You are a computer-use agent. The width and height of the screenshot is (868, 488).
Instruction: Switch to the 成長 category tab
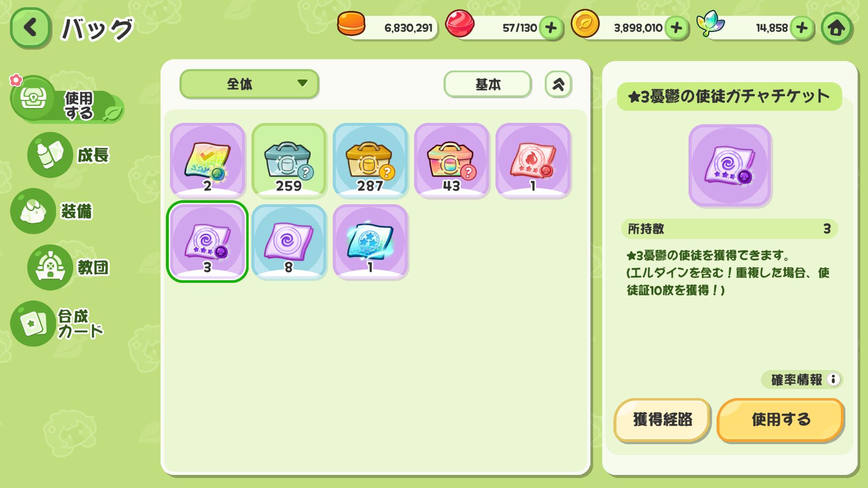tap(70, 155)
